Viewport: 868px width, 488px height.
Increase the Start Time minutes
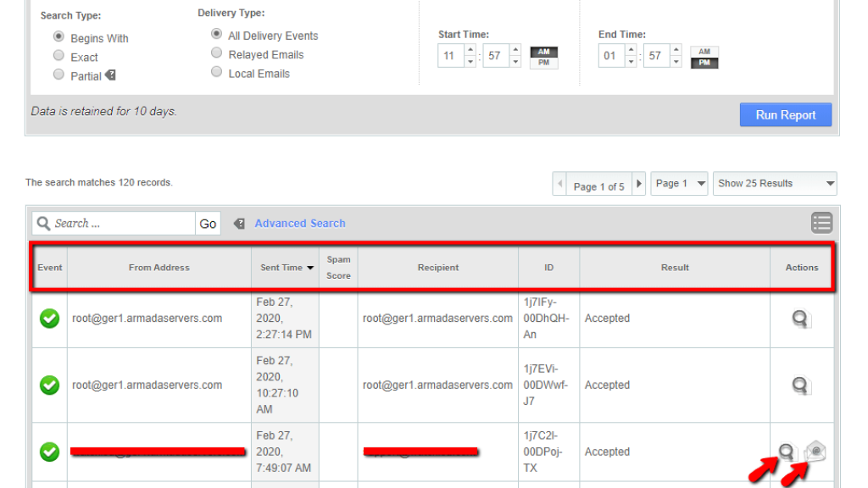tap(515, 50)
